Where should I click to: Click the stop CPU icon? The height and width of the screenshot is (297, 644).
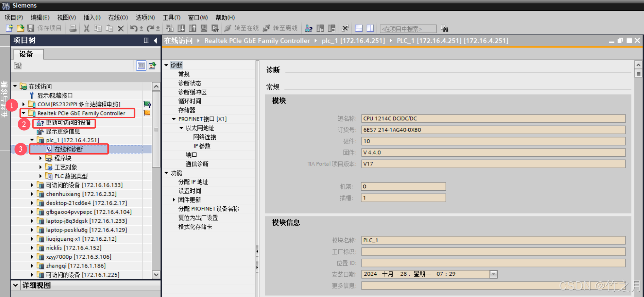pos(331,28)
